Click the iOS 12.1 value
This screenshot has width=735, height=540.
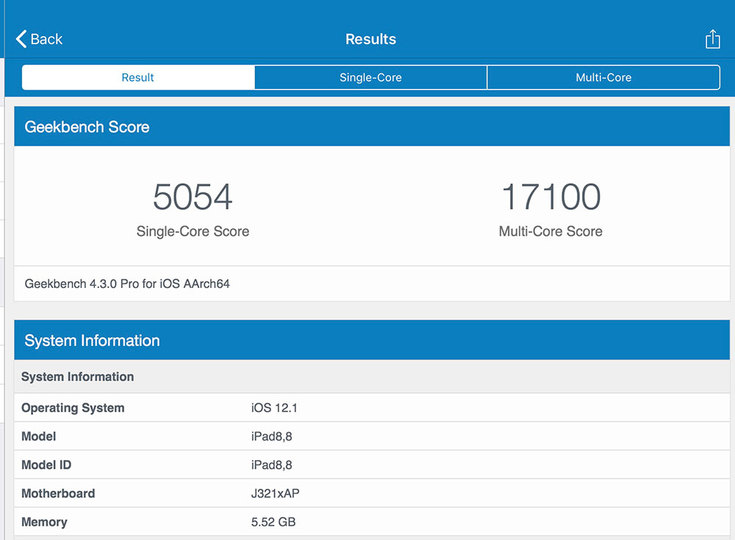tap(274, 408)
